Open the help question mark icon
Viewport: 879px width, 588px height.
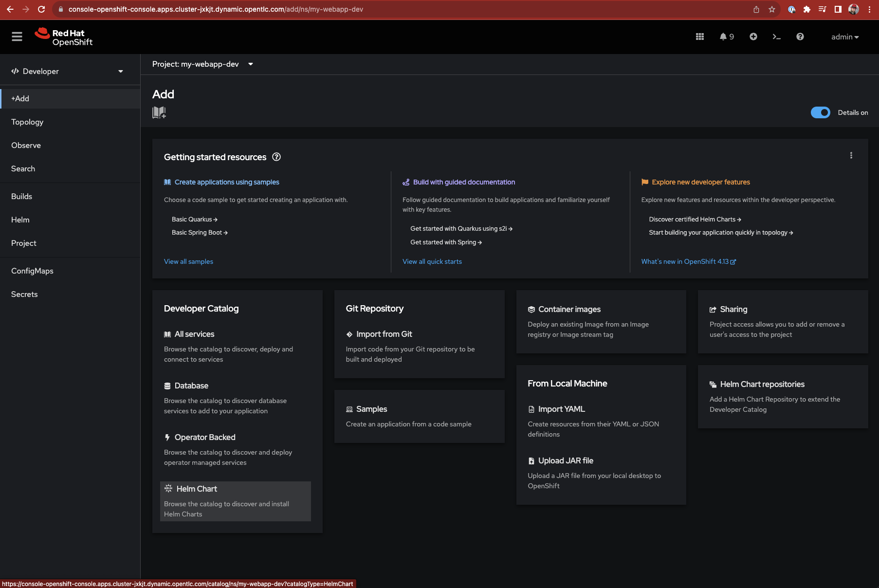(x=800, y=37)
